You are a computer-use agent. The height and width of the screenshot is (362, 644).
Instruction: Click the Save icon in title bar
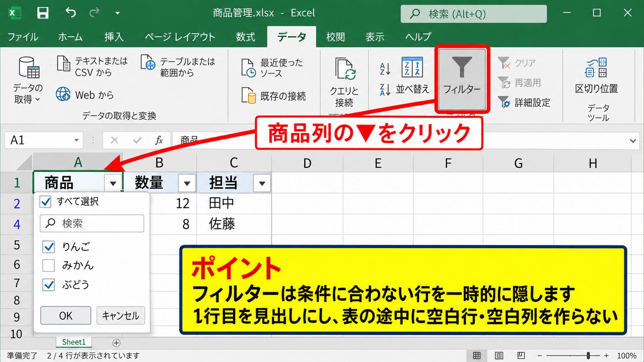[43, 13]
